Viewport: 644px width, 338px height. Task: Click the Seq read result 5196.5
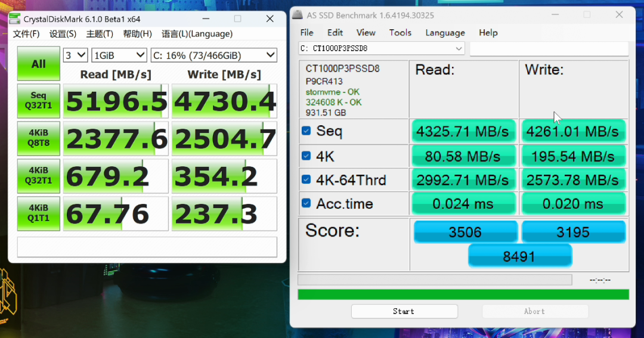pyautogui.click(x=116, y=101)
